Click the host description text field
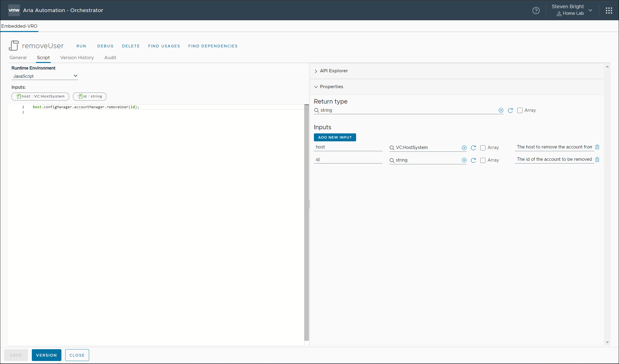Viewport: 619px width, 364px height. point(554,147)
